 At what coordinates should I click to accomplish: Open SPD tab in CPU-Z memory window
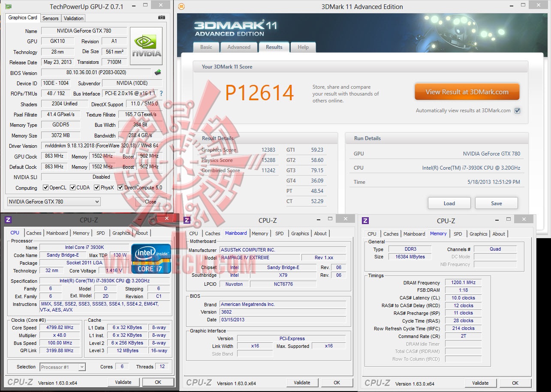pyautogui.click(x=458, y=234)
